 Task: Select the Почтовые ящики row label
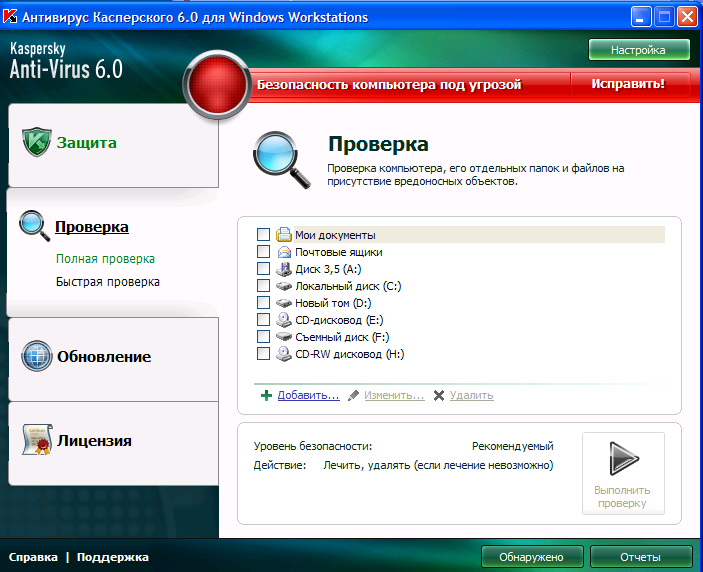[338, 252]
